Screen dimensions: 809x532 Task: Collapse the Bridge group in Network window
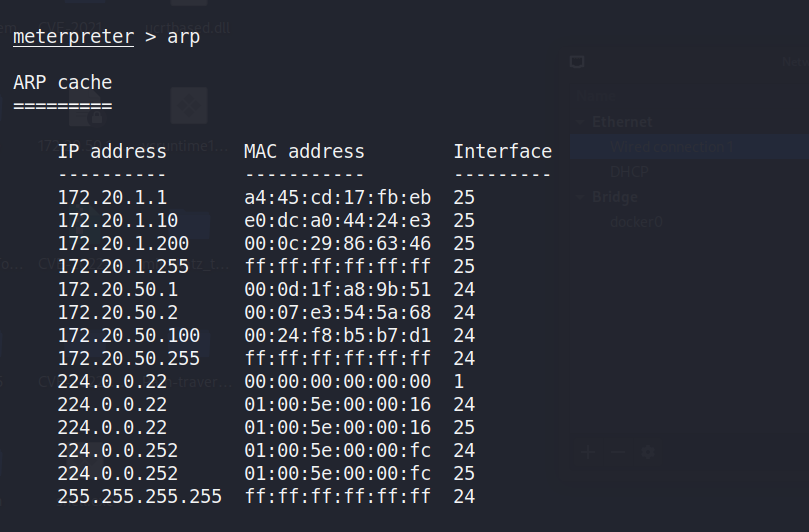click(x=580, y=197)
